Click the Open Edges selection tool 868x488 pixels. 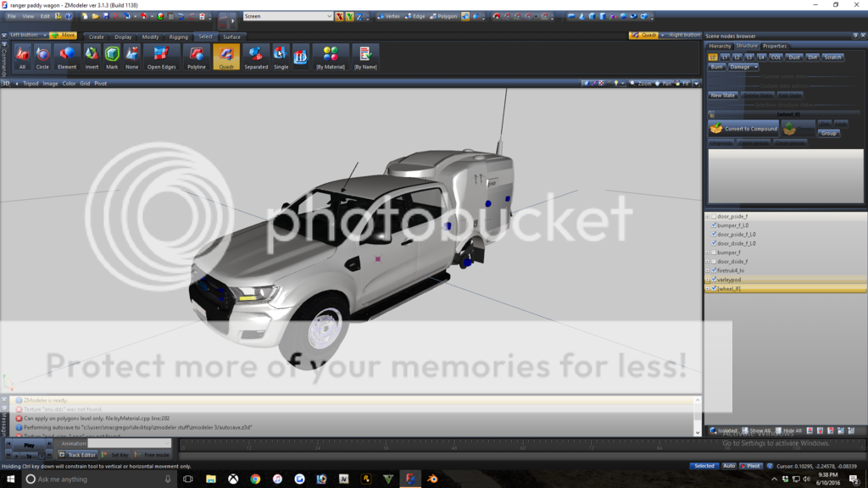click(x=161, y=57)
